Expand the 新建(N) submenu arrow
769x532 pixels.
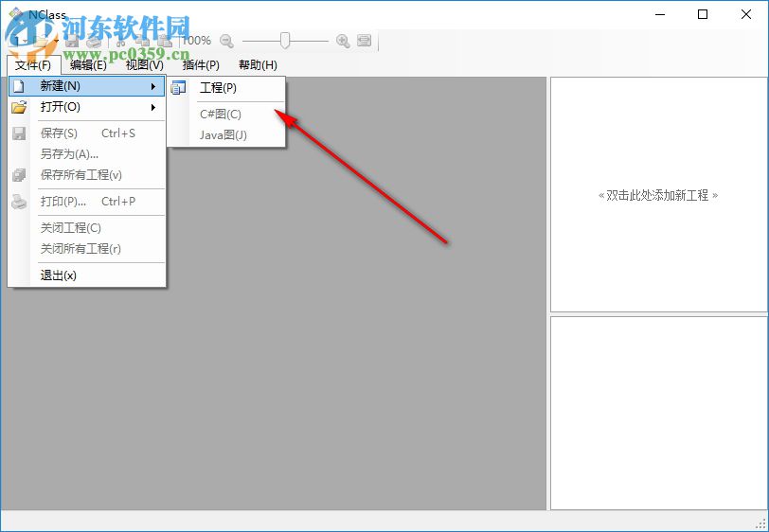point(153,86)
